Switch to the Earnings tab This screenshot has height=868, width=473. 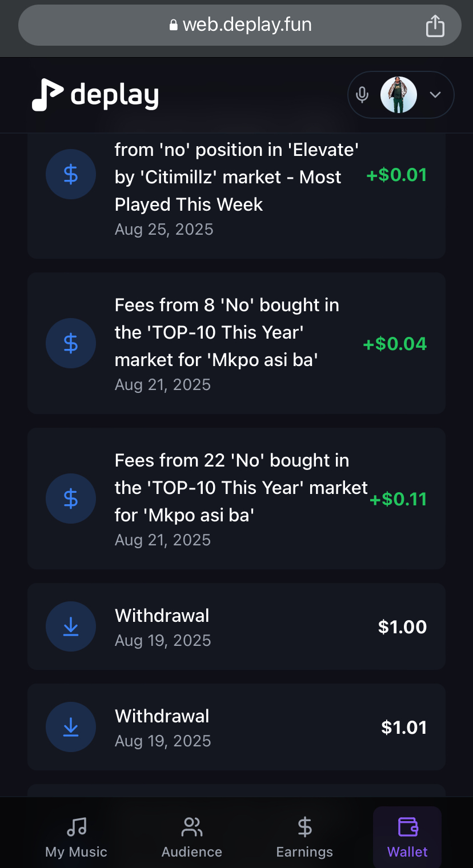(304, 837)
